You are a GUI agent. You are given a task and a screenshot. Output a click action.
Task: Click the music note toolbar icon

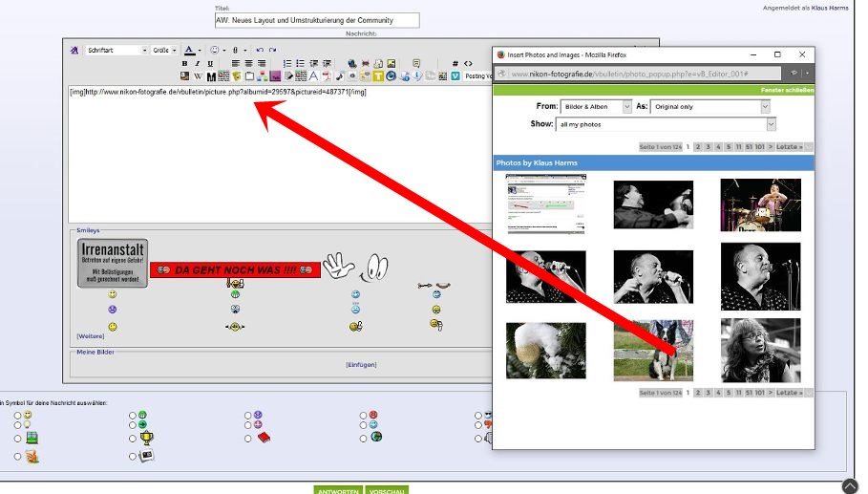339,76
